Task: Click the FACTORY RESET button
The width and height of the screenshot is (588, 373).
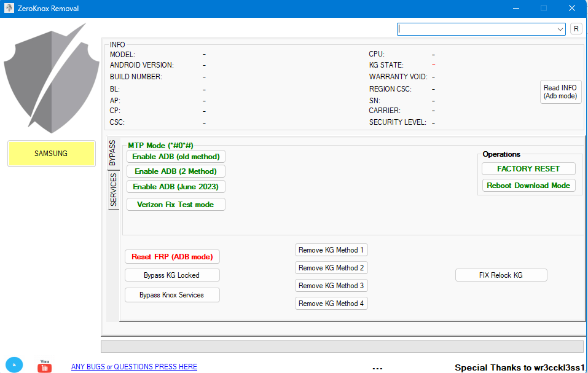Action: point(528,169)
